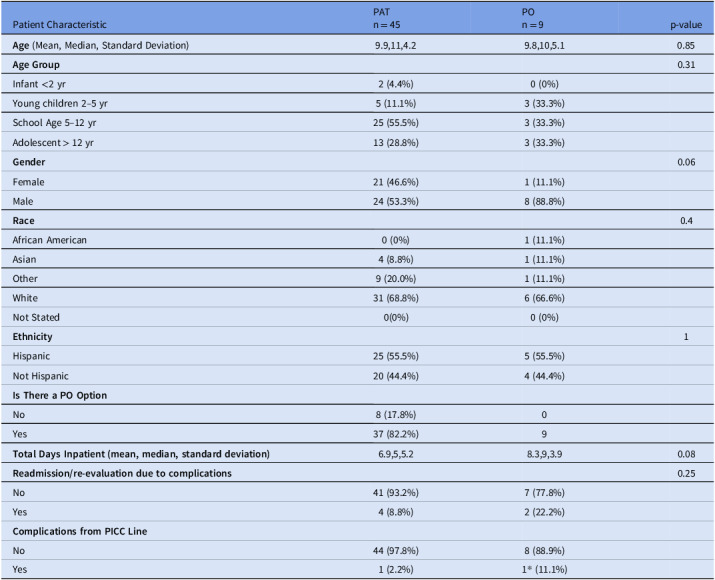Click the 'n = 9' header text
The image size is (715, 580).
point(533,25)
